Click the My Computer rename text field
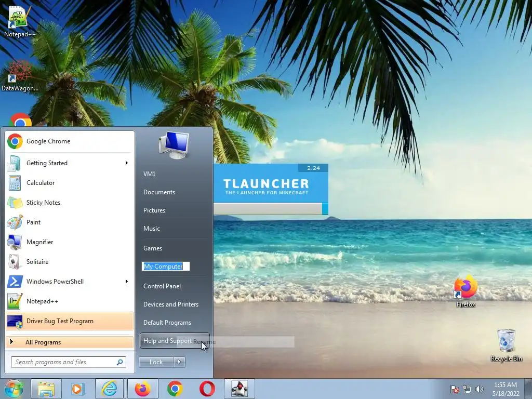 pos(166,267)
